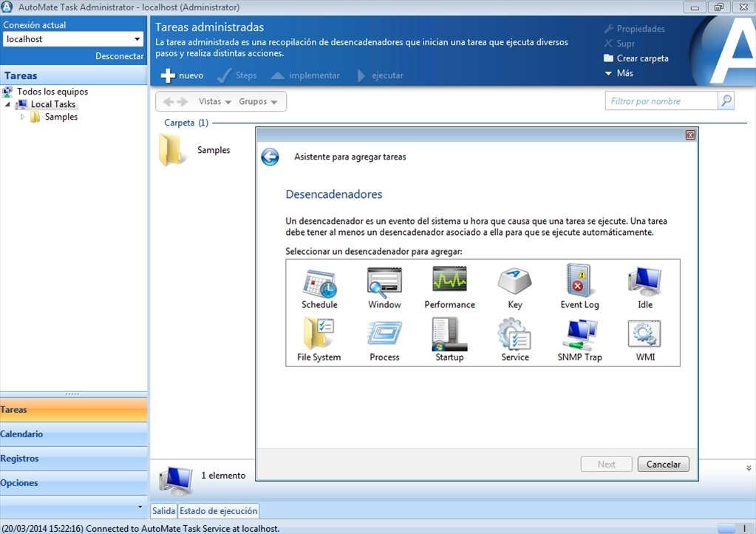Pick the Key trigger icon
Screen dimensions: 756x534
(x=514, y=281)
